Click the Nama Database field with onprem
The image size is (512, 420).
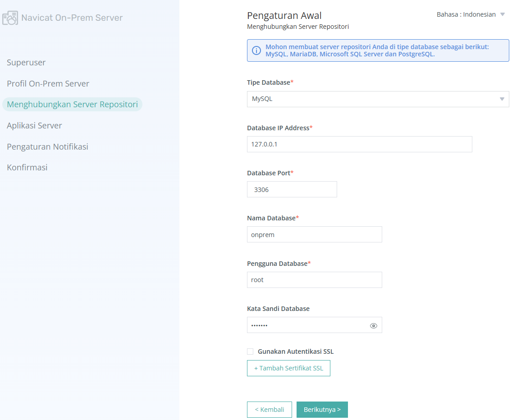coord(315,234)
